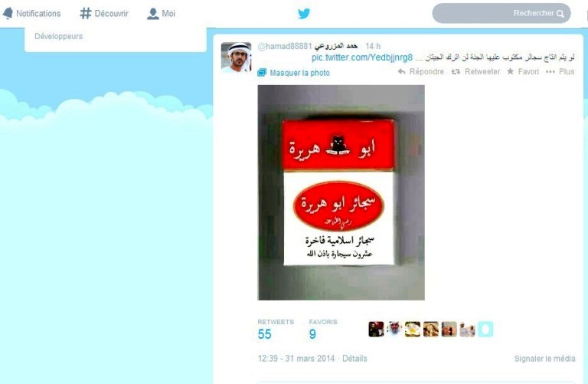Image resolution: width=588 pixels, height=384 pixels.
Task: Expand tweet Détails link
Action: [354, 359]
